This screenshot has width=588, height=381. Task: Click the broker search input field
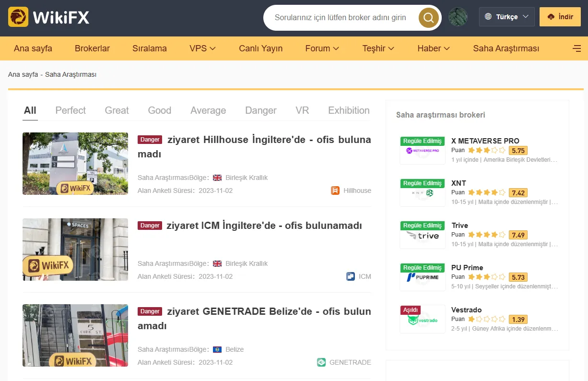[341, 18]
